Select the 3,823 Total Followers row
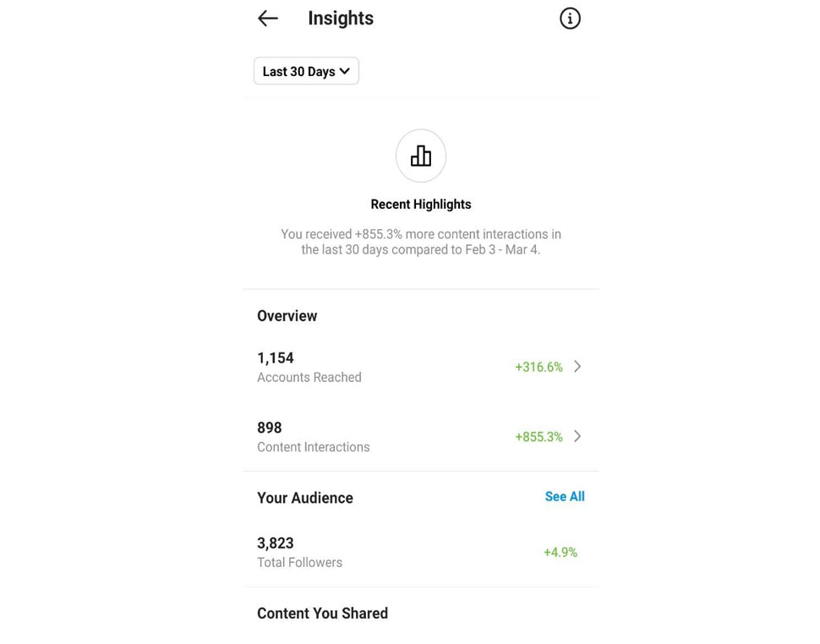Screen dimensions: 820x644 (x=420, y=553)
